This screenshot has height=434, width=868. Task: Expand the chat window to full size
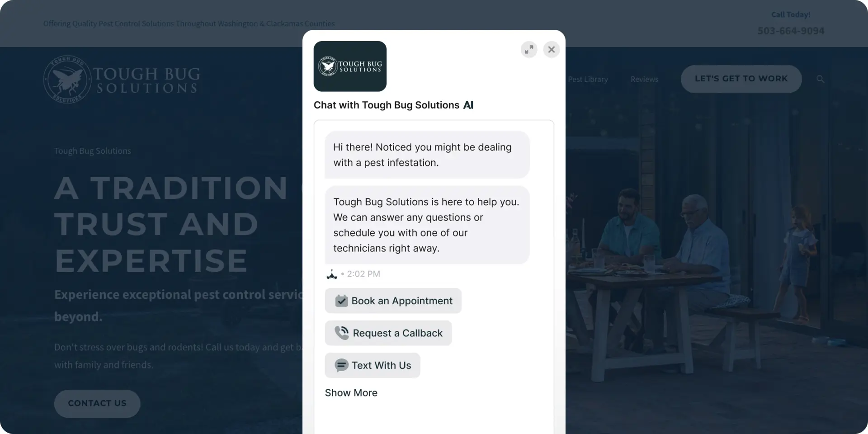(x=528, y=50)
